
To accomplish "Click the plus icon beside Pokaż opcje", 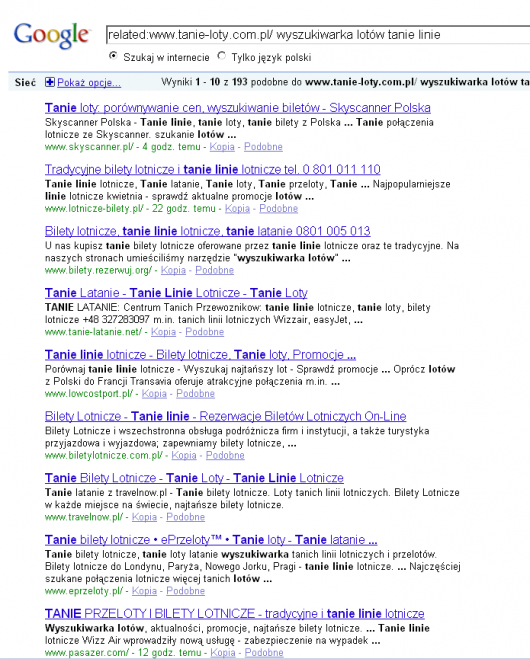I will [x=50, y=82].
